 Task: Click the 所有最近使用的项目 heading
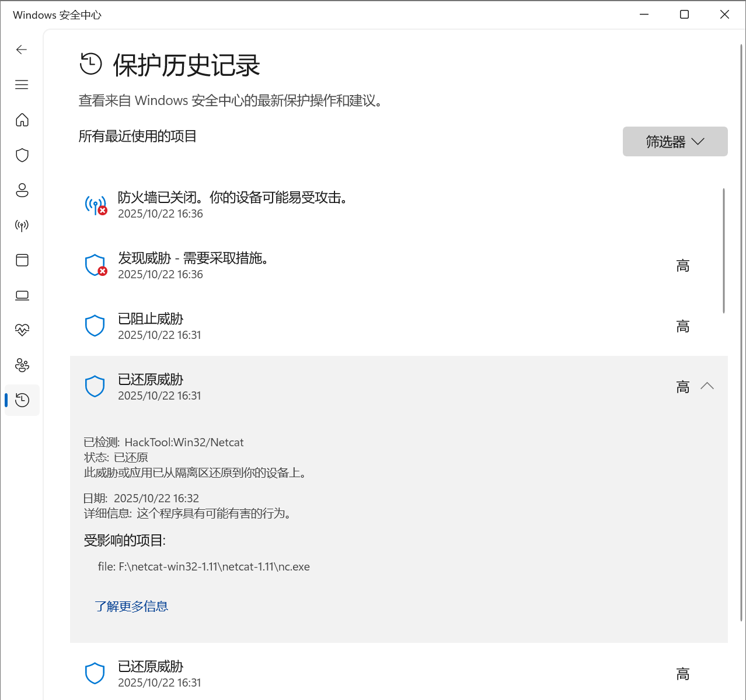pyautogui.click(x=138, y=136)
